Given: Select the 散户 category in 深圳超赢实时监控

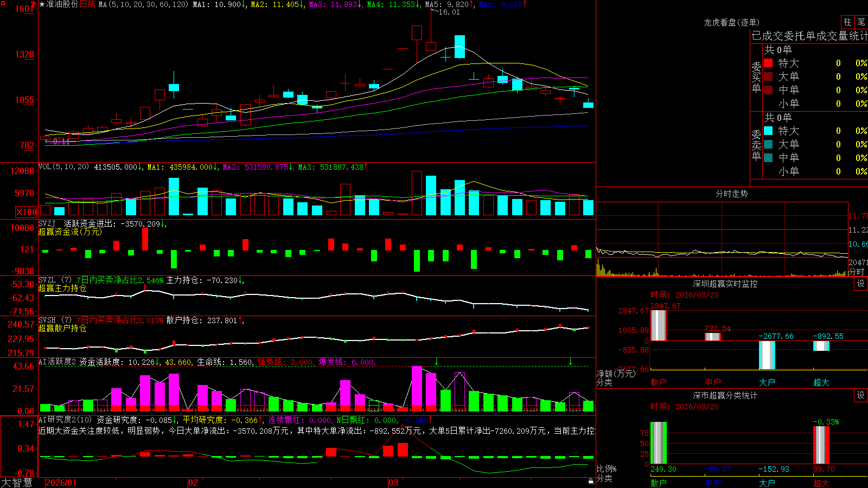Looking at the screenshot, I should (659, 382).
